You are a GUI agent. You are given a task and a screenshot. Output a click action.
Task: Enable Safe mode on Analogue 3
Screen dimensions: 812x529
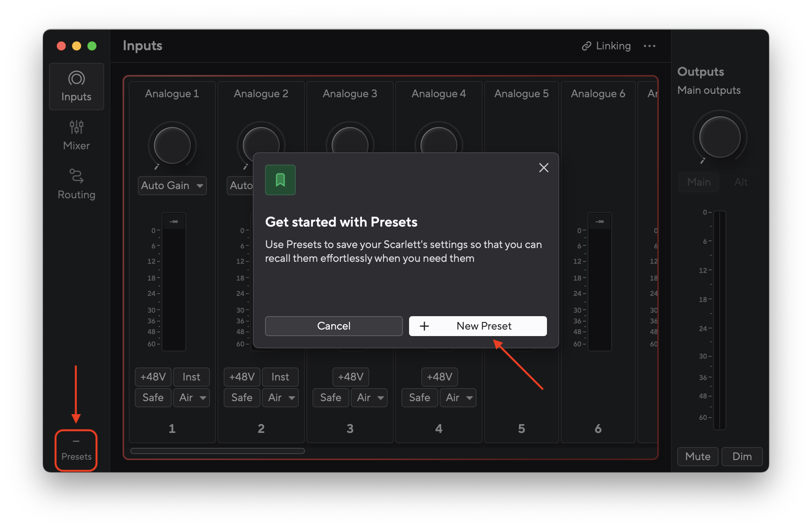331,397
